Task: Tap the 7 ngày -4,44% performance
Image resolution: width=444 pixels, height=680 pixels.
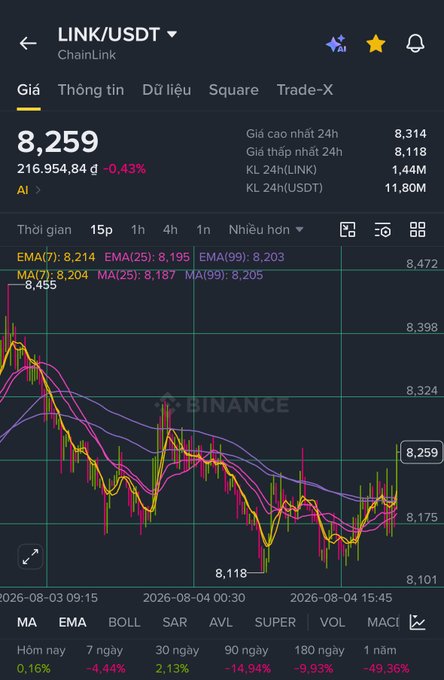Action: point(105,659)
